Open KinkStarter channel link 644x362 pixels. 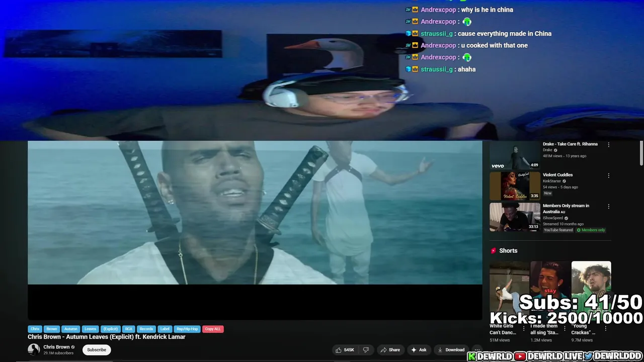coord(551,181)
